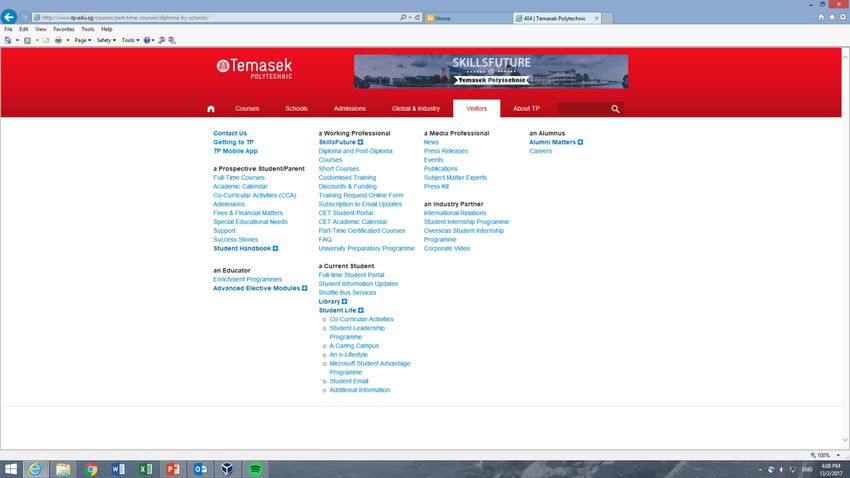Open the Edit menu
The image size is (850, 478).
pyautogui.click(x=24, y=29)
